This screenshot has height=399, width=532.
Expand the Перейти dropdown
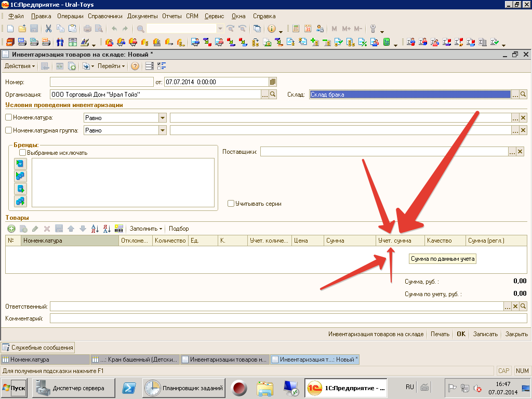pos(111,66)
